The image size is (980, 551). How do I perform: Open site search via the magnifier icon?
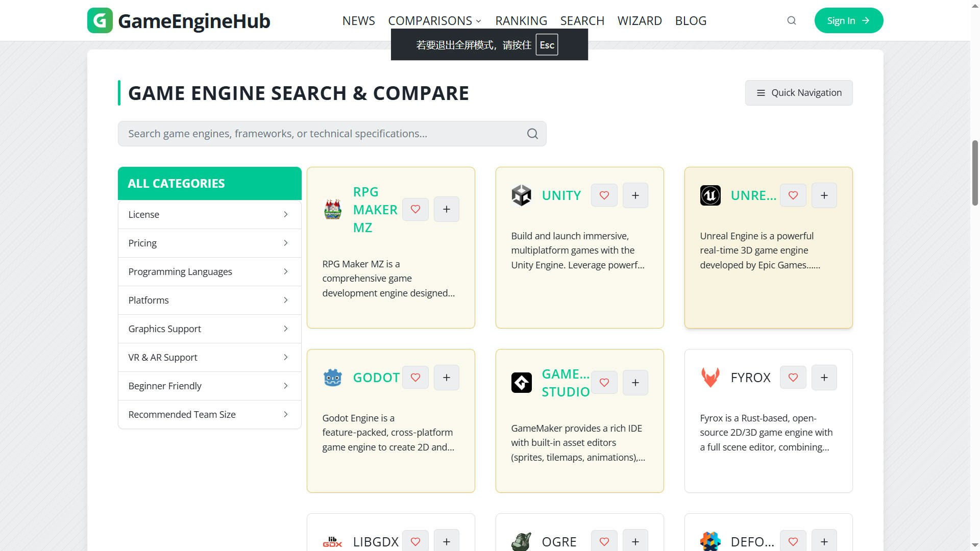pos(791,20)
